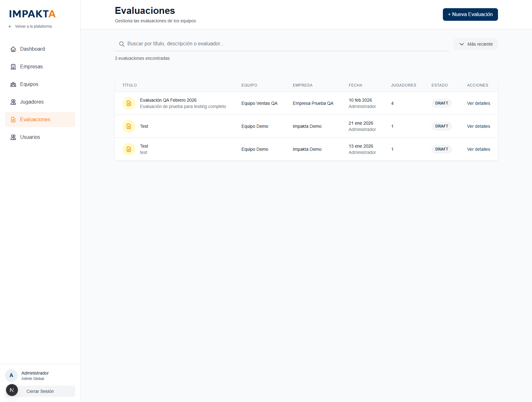Screen dimensions: 532x402
Task: Open Ver detalles for 21 ene 2026 evaluation
Action: pyautogui.click(x=478, y=126)
